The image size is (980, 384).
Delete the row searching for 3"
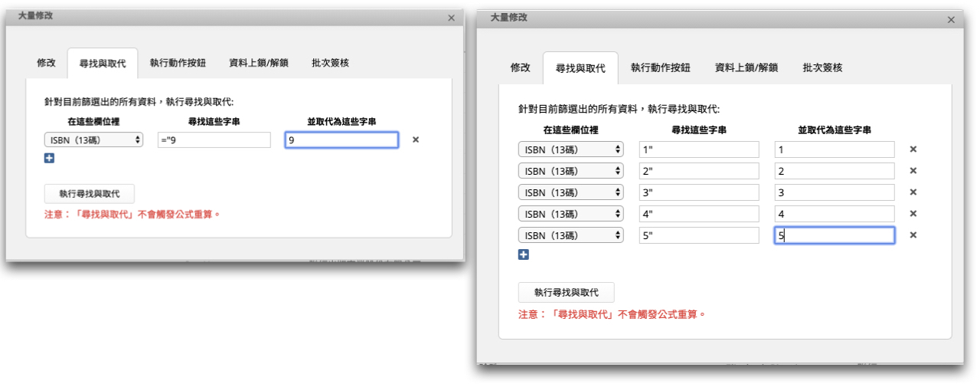coord(913,192)
